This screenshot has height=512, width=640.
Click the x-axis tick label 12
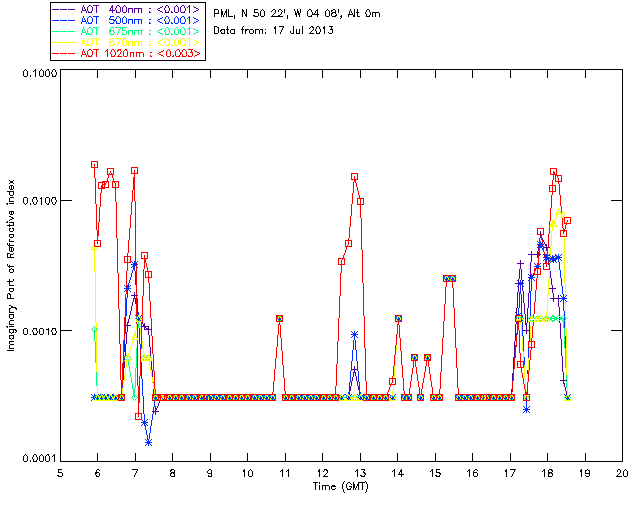click(322, 473)
